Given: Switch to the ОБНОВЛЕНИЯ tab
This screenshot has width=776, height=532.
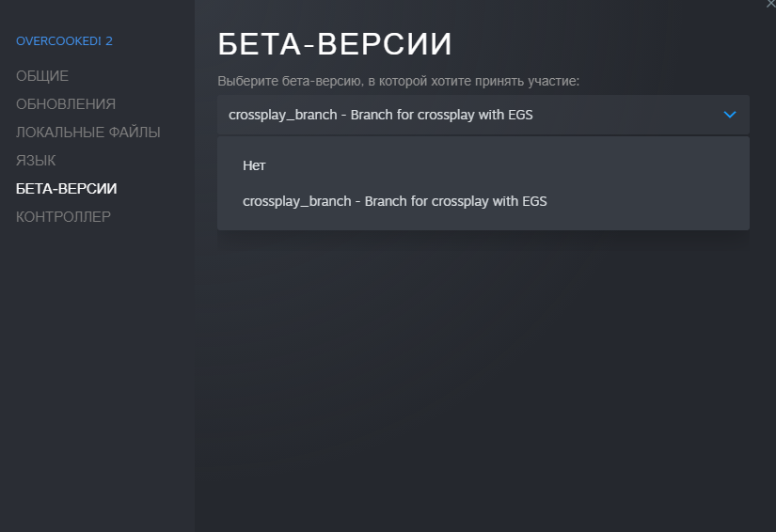Looking at the screenshot, I should pyautogui.click(x=66, y=104).
